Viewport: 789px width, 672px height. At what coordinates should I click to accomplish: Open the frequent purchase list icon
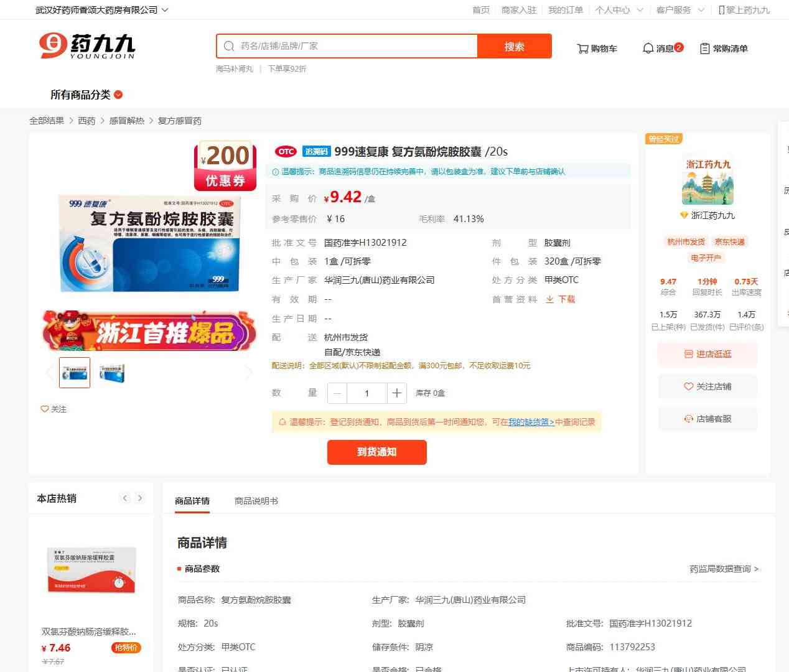(x=704, y=49)
